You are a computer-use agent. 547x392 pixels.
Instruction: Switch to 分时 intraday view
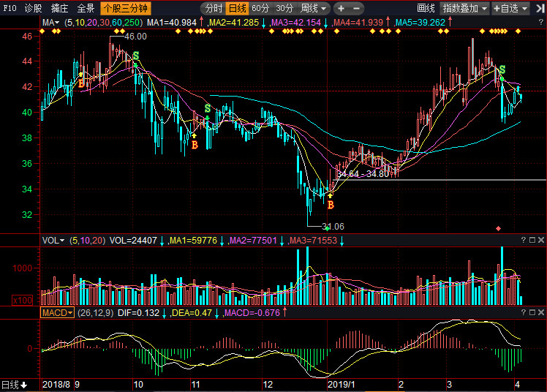tap(213, 8)
